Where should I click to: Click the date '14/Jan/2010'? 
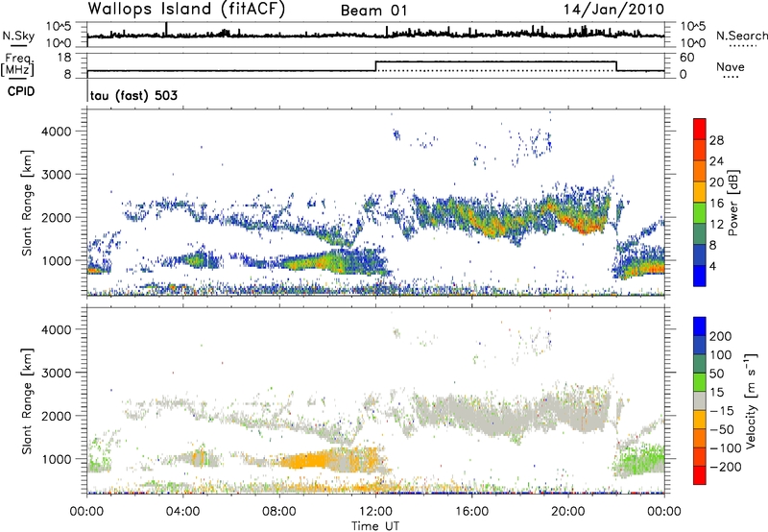(613, 10)
